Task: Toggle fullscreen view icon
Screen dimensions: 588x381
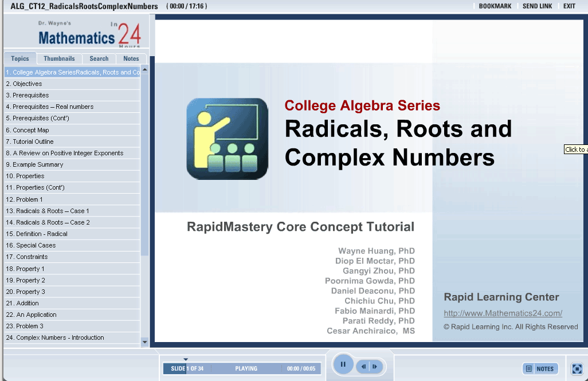Action: click(x=577, y=368)
